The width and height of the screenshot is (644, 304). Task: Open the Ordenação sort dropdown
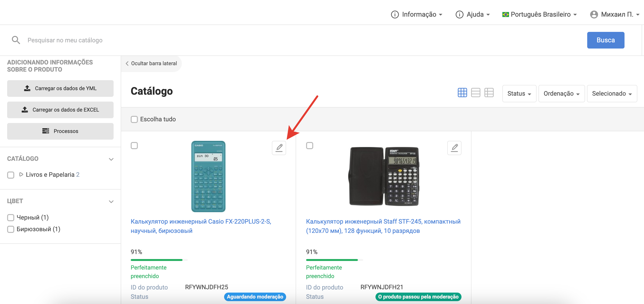[x=561, y=93]
